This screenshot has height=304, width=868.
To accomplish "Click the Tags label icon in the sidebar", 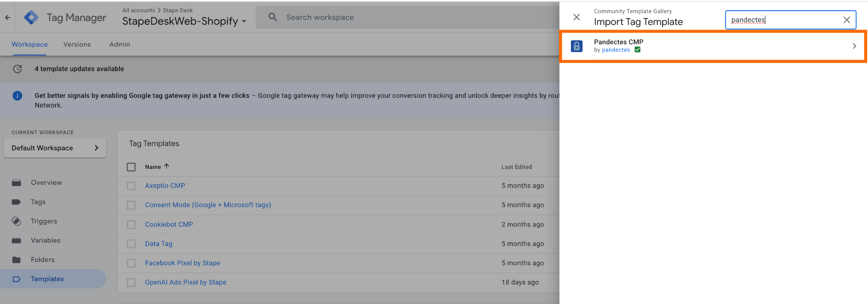I will [17, 202].
